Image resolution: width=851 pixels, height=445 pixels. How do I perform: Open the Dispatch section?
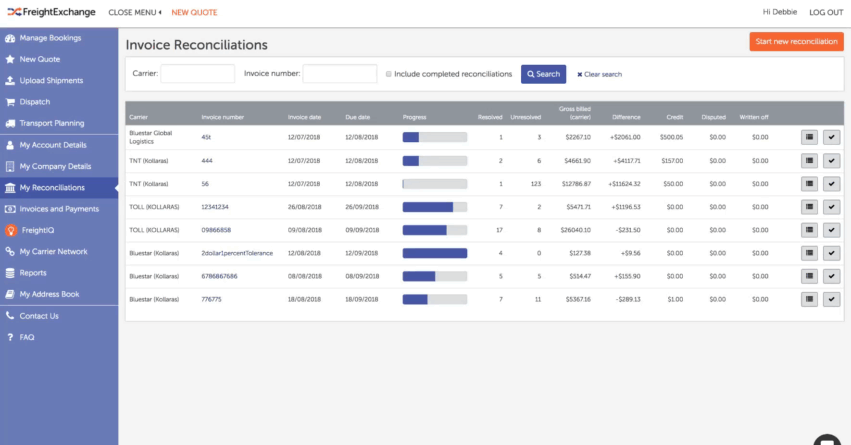click(x=59, y=101)
